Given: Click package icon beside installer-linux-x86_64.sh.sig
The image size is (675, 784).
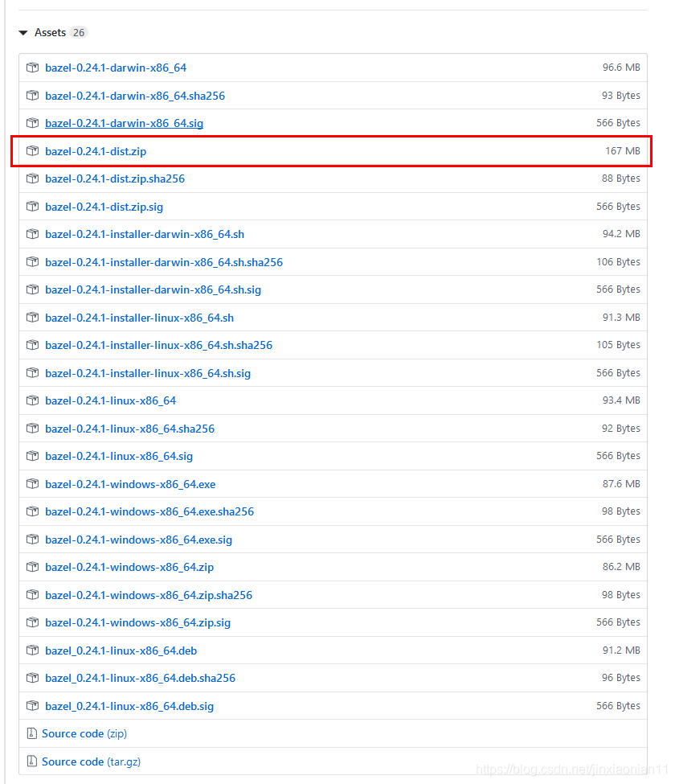Looking at the screenshot, I should (x=32, y=372).
